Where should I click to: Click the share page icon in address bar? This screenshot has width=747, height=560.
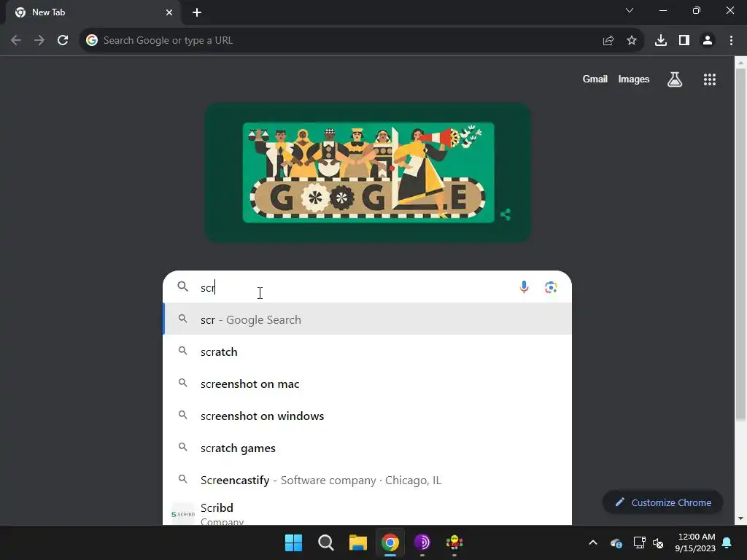[608, 41]
